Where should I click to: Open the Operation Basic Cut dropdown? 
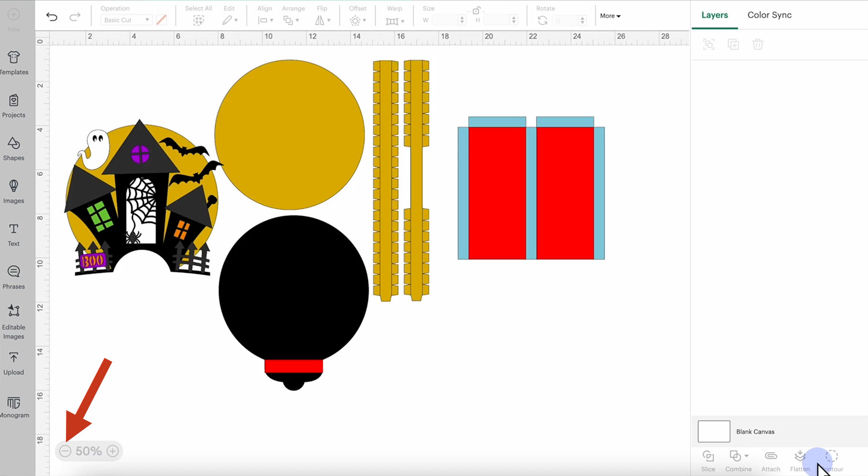coord(126,20)
